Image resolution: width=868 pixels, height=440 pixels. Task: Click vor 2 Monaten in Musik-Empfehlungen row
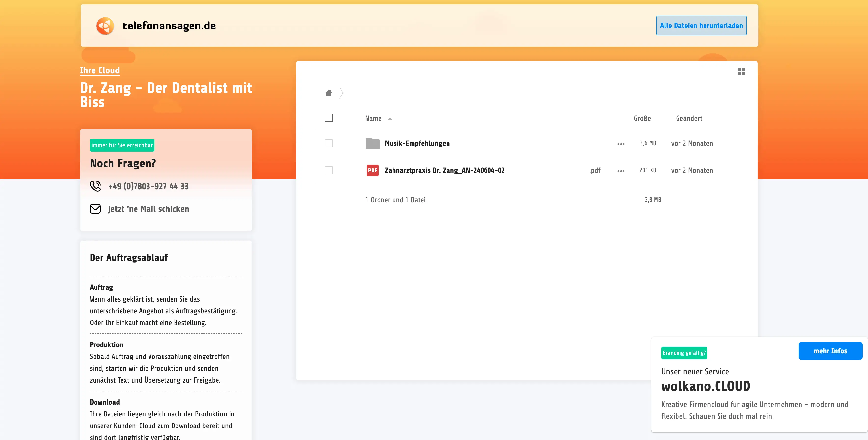click(692, 143)
